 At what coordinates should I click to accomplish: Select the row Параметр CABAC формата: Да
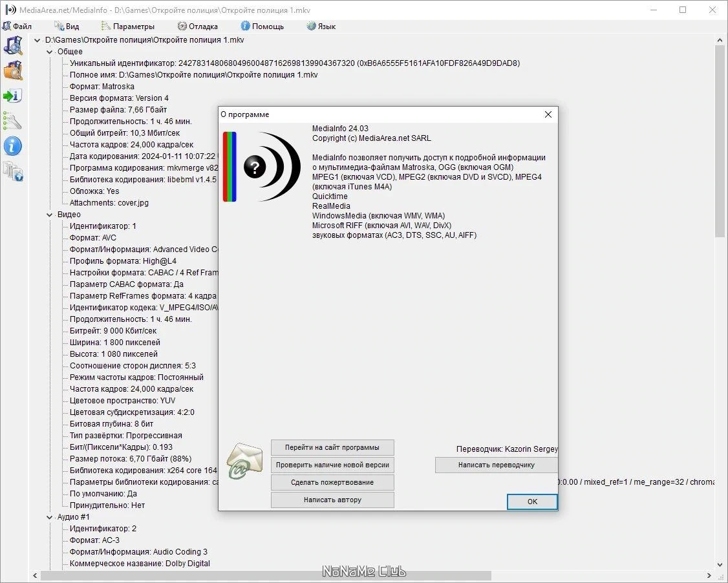coord(126,284)
